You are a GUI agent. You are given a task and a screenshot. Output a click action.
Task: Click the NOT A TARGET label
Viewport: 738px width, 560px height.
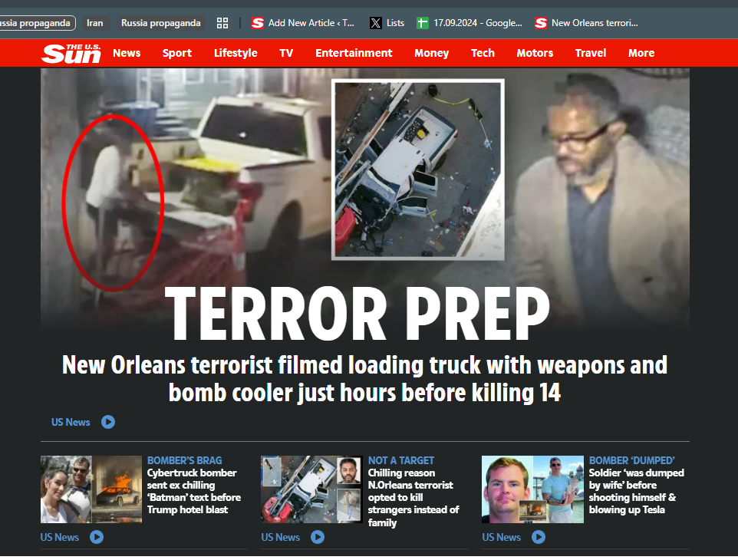point(401,461)
